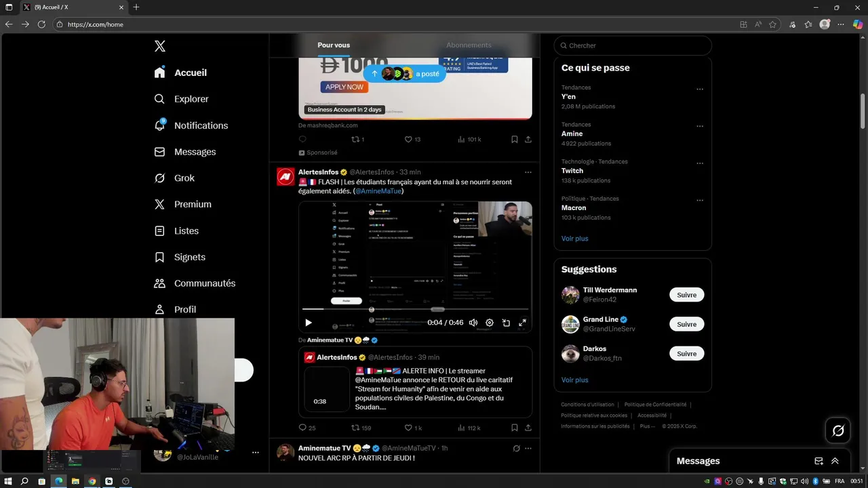Toggle picture-in-picture on the video
The width and height of the screenshot is (868, 488).
point(506,323)
